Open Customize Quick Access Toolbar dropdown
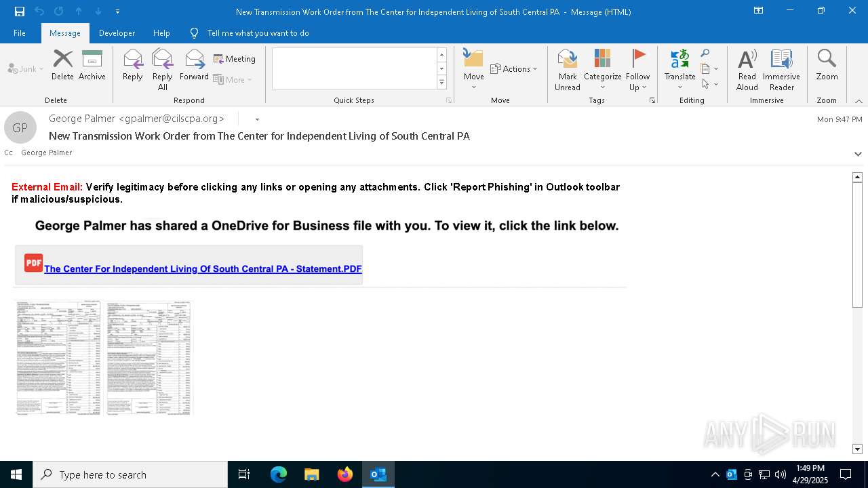This screenshot has height=488, width=868. coord(117,12)
